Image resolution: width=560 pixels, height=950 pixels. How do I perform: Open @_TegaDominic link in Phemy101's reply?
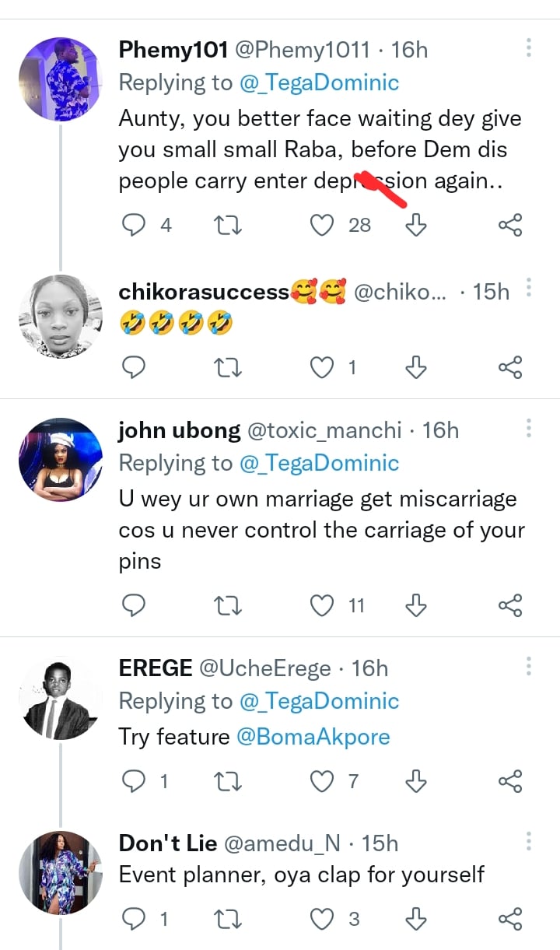pyautogui.click(x=321, y=82)
